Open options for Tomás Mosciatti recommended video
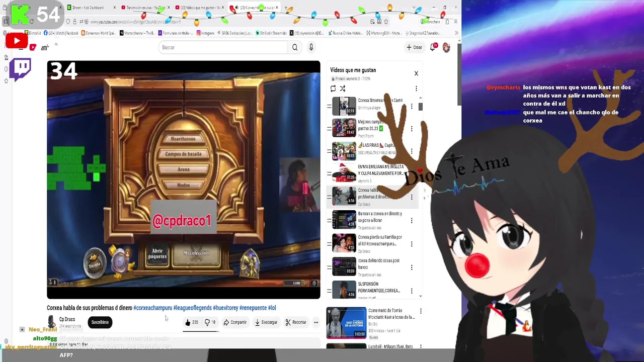The height and width of the screenshot is (362, 644). point(421,311)
